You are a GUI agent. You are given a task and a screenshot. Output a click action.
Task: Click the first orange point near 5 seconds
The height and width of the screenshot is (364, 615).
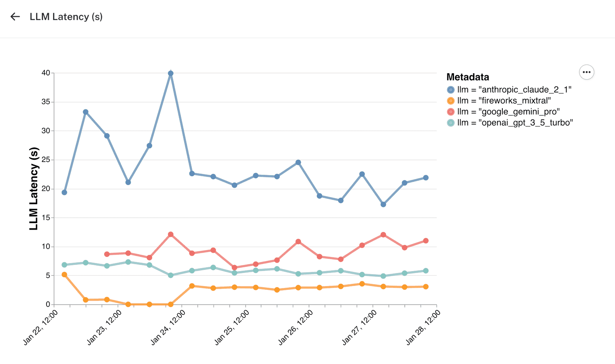(x=64, y=275)
